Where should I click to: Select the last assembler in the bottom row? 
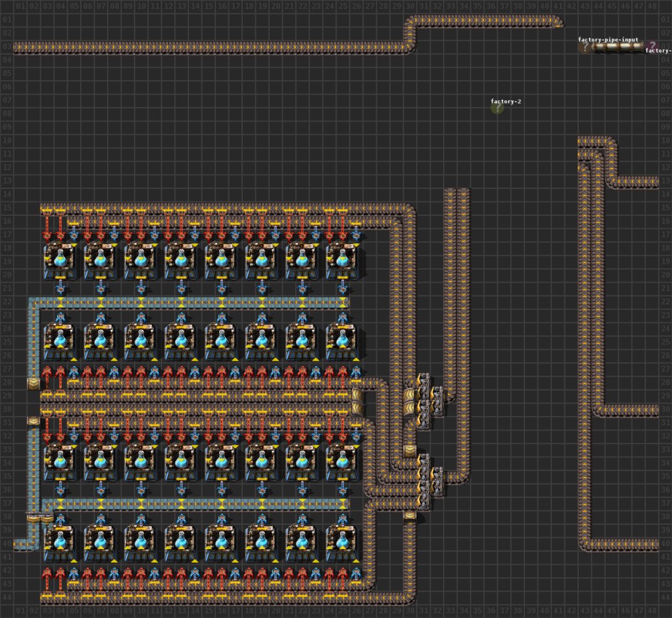pos(341,542)
